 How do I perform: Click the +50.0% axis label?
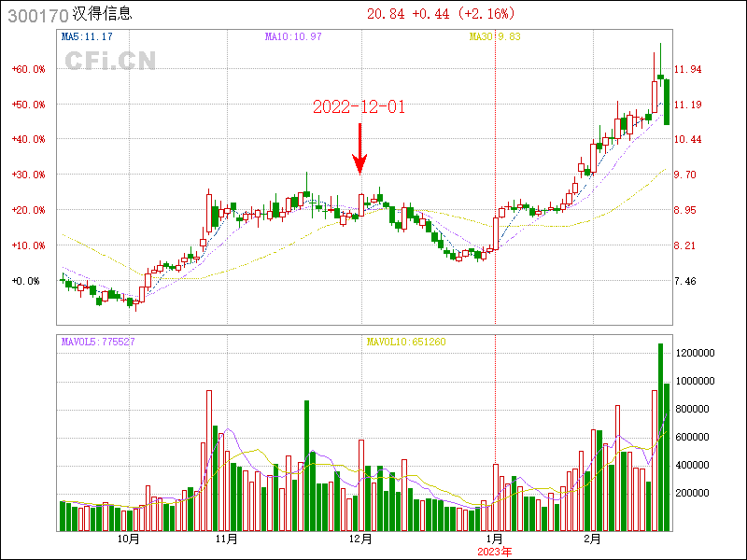click(x=29, y=105)
